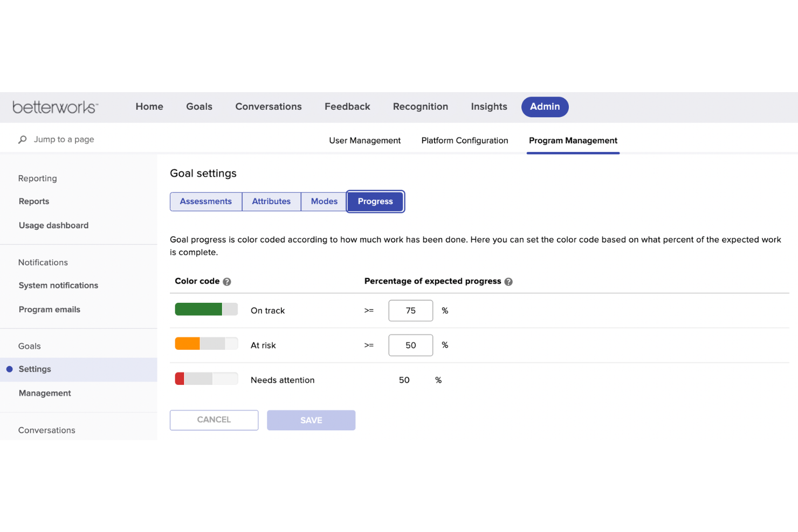Switch to the Assessments tab
798x532 pixels.
click(x=205, y=201)
